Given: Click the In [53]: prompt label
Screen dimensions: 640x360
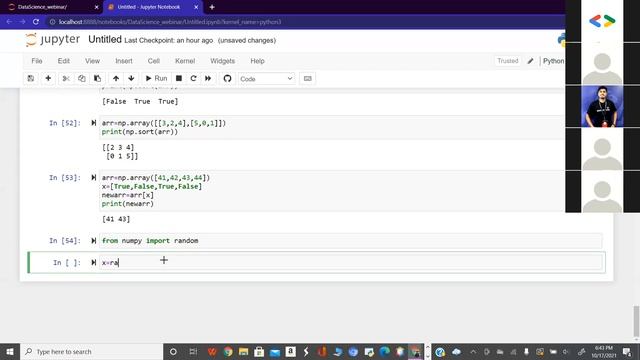Looking at the screenshot, I should 65,178.
